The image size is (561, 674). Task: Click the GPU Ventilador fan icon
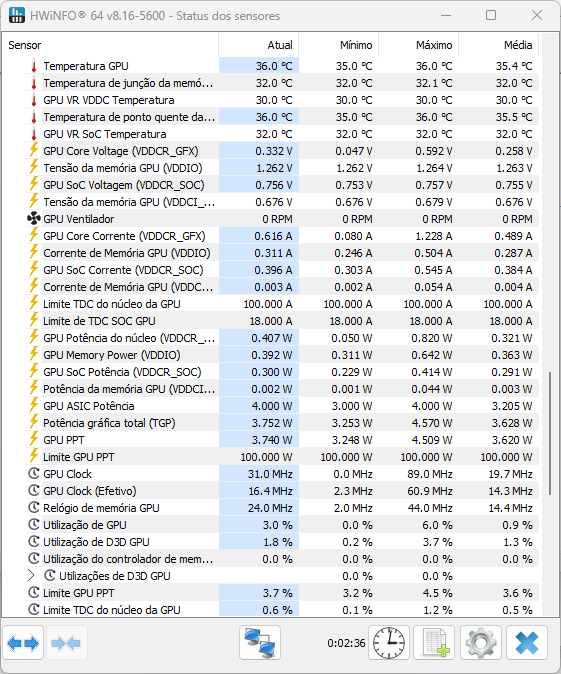click(x=34, y=219)
